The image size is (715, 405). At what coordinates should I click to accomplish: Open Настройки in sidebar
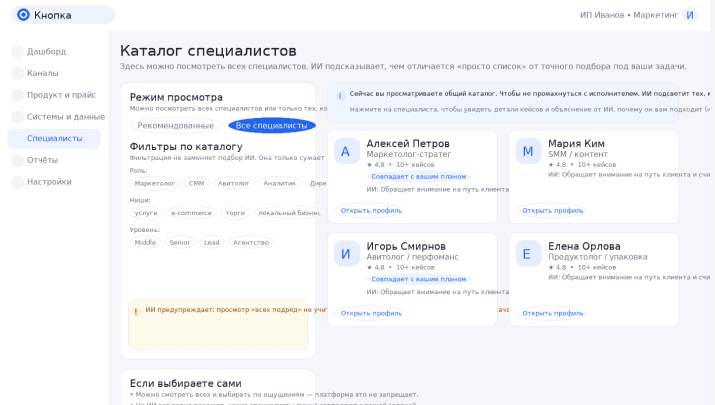tap(49, 182)
